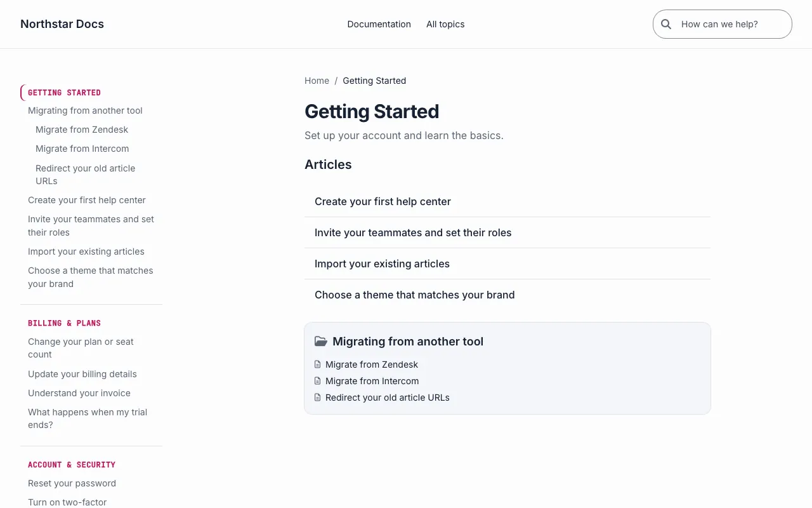Focus the 'How can we help?' search field
812x508 pixels.
(723, 24)
